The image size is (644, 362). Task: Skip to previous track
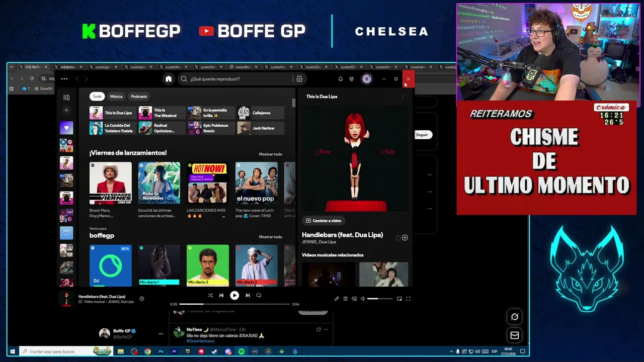point(221,296)
